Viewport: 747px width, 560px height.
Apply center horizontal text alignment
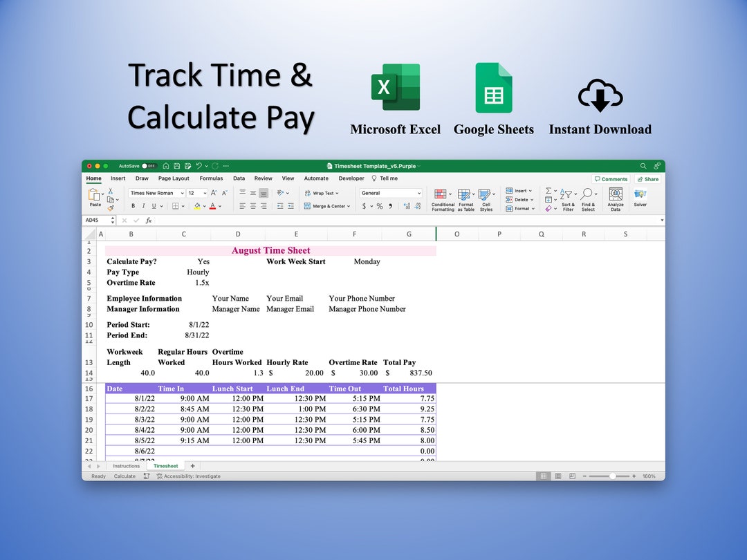[253, 206]
